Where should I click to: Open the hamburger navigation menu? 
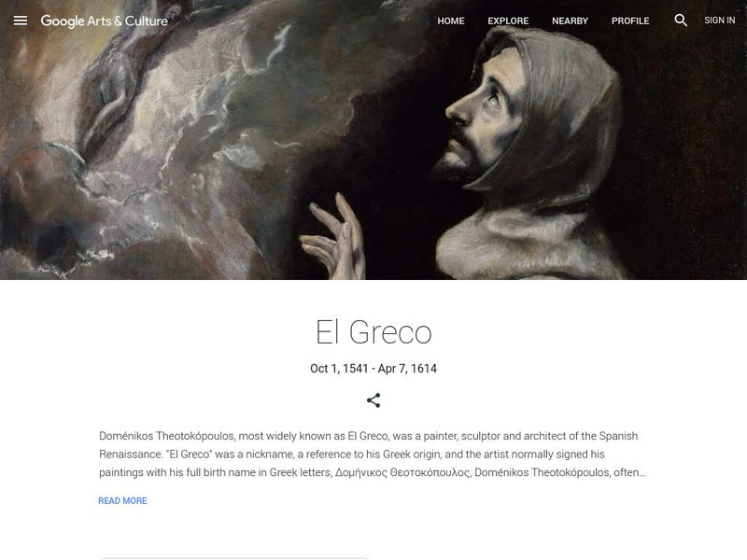tap(20, 21)
